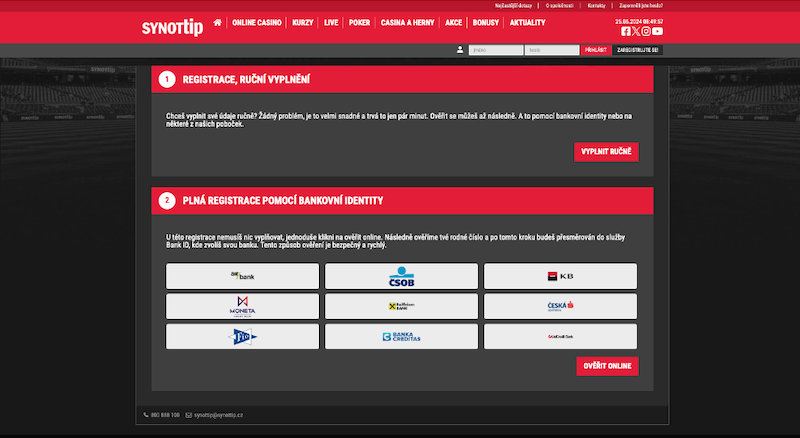The height and width of the screenshot is (438, 800).
Task: Open Casina a Herny menu item
Action: 407,22
